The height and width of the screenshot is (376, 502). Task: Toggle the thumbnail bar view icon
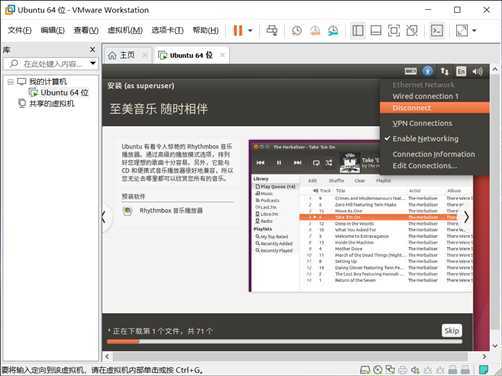[x=376, y=31]
